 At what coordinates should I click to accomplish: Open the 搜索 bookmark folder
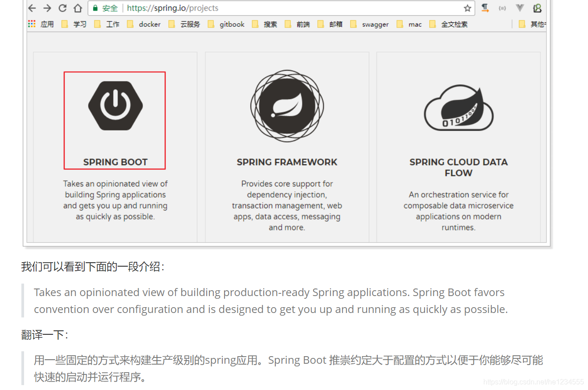(265, 24)
